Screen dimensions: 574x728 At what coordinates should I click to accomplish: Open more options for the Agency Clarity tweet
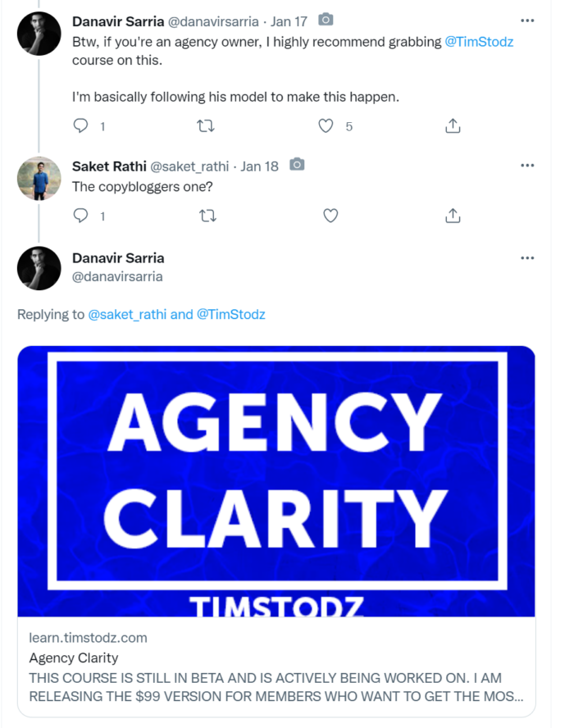pos(527,258)
